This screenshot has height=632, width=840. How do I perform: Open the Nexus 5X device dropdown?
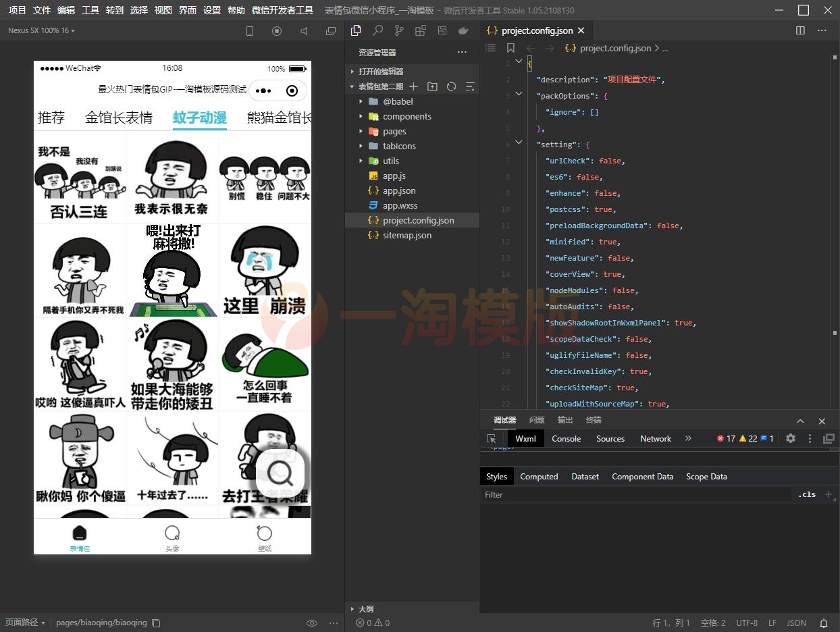[x=42, y=31]
